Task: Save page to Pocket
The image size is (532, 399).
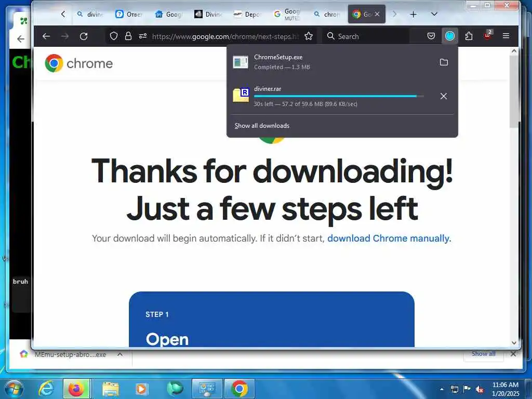Action: (431, 36)
